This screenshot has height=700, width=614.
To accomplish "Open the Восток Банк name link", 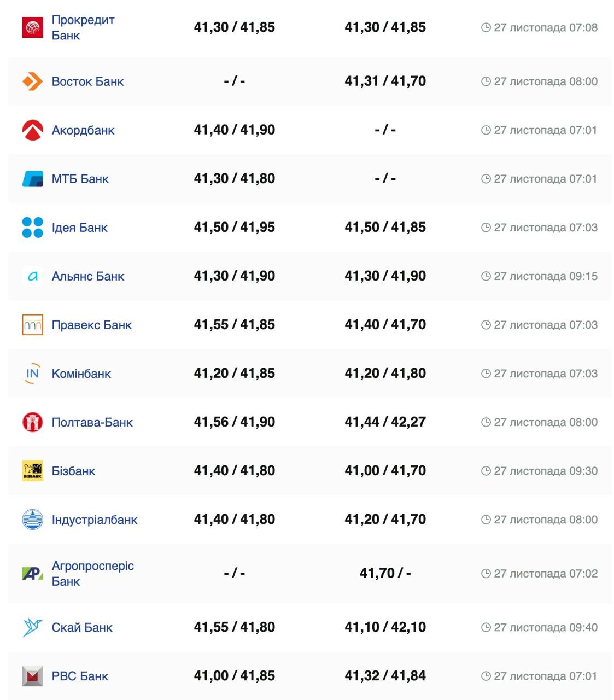I will pyautogui.click(x=87, y=81).
